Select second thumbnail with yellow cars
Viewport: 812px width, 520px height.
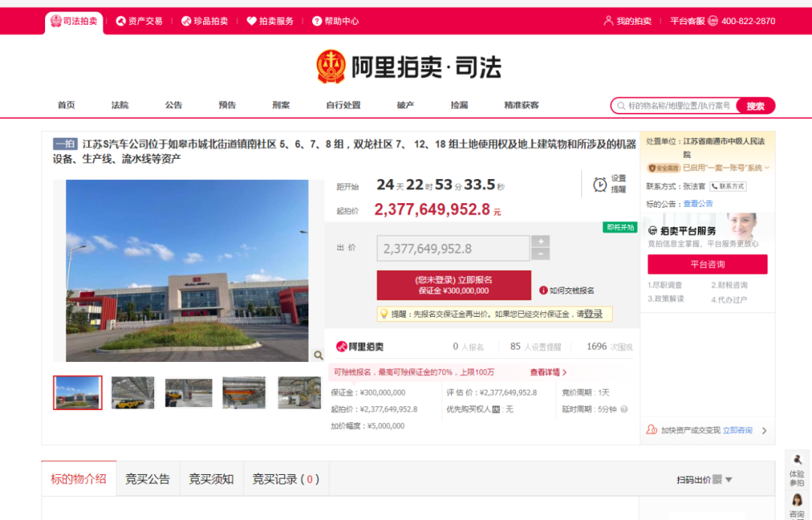pyautogui.click(x=133, y=393)
